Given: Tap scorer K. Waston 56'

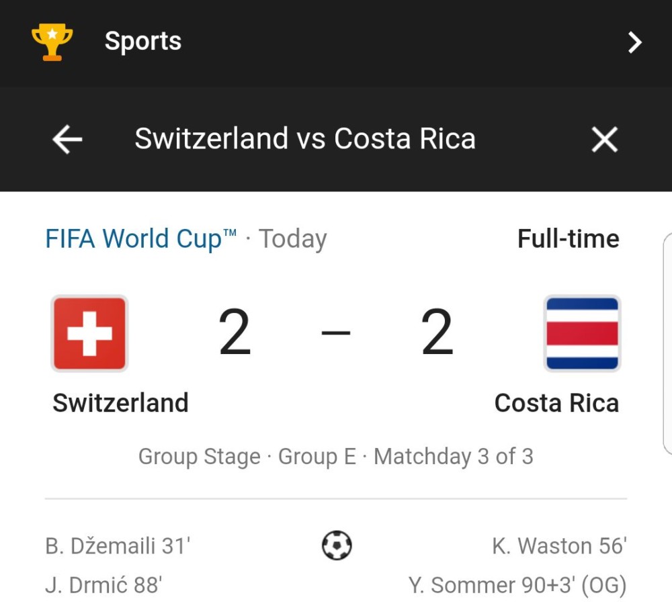Looking at the screenshot, I should [x=559, y=545].
